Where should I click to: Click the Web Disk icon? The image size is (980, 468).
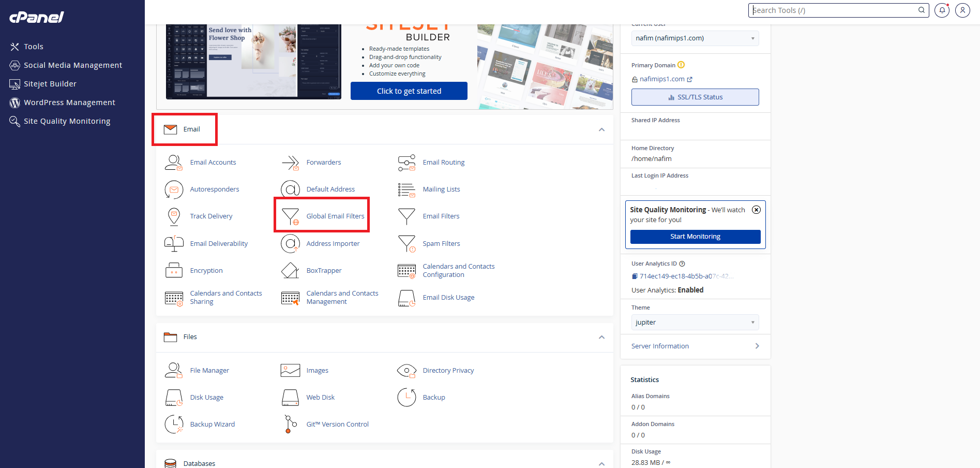(290, 398)
